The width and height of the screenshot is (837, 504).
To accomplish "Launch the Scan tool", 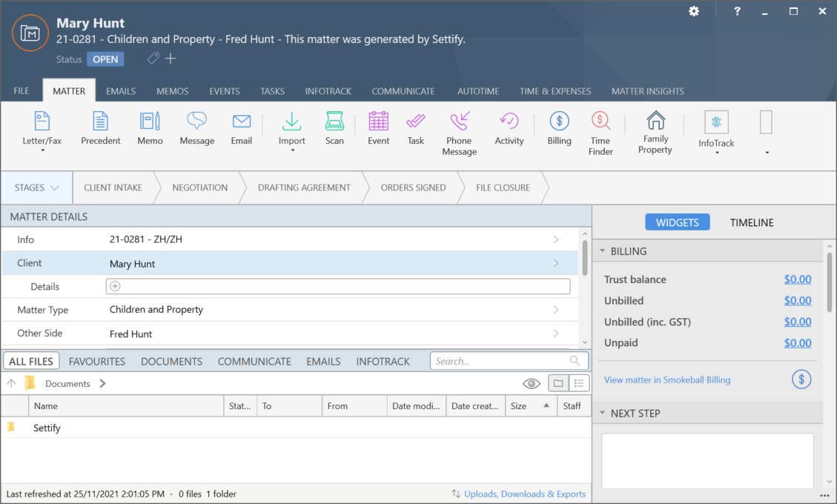I will 334,128.
